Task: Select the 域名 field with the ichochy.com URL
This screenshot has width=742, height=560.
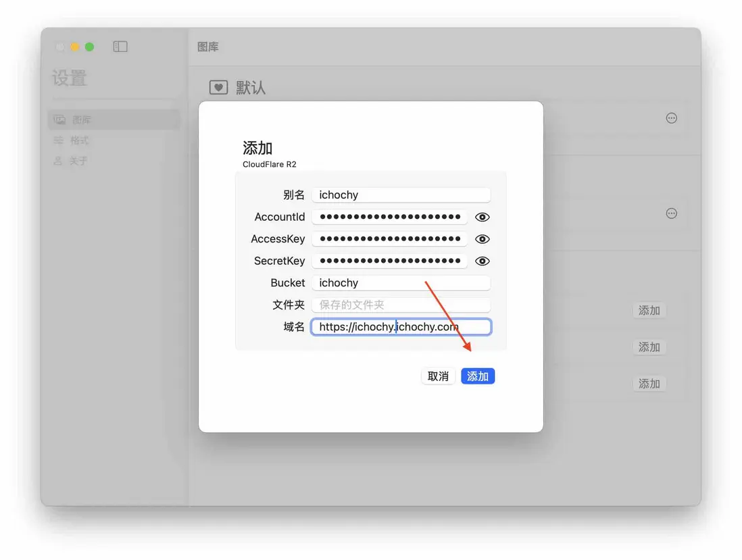Action: tap(401, 326)
